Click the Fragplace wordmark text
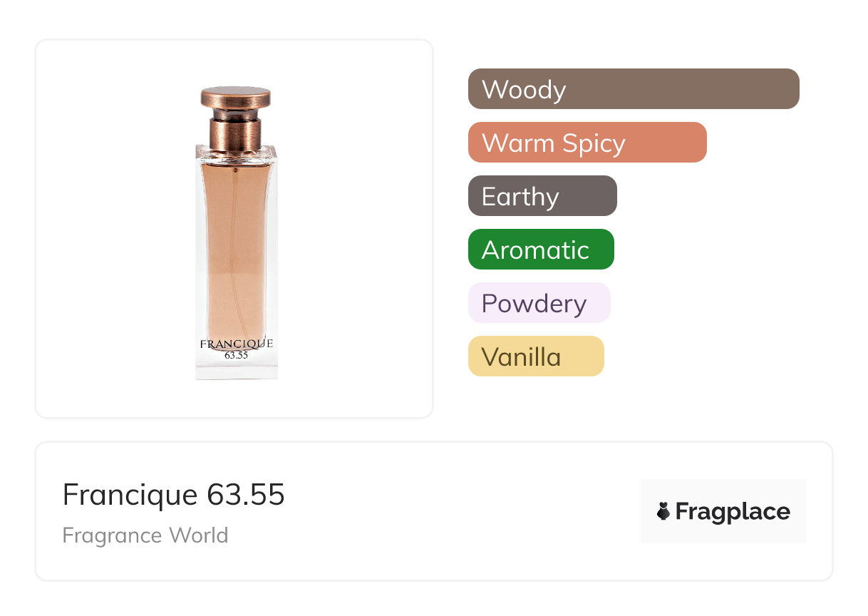 point(732,511)
